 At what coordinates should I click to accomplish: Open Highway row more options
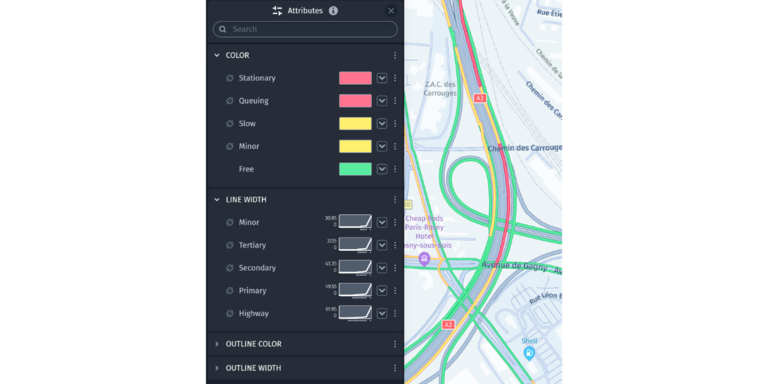pyautogui.click(x=395, y=313)
